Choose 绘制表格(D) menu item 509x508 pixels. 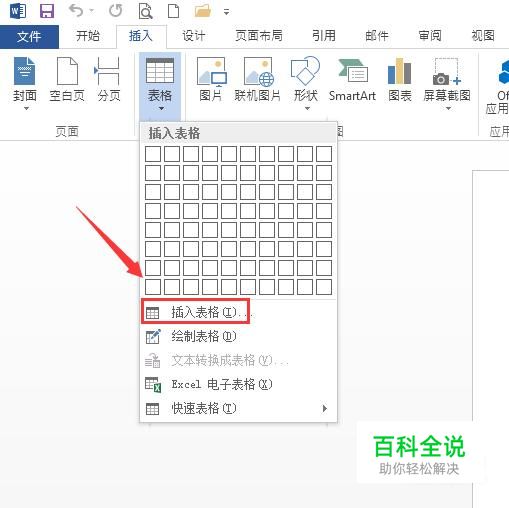tap(238, 336)
